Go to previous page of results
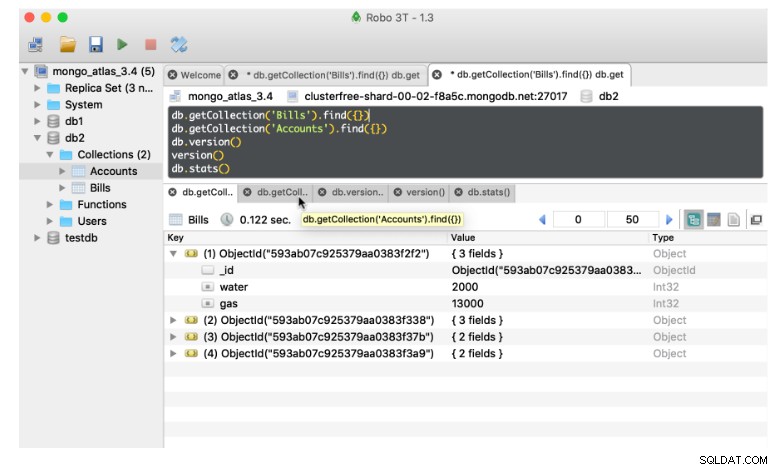This screenshot has height=470, width=777. tap(542, 220)
